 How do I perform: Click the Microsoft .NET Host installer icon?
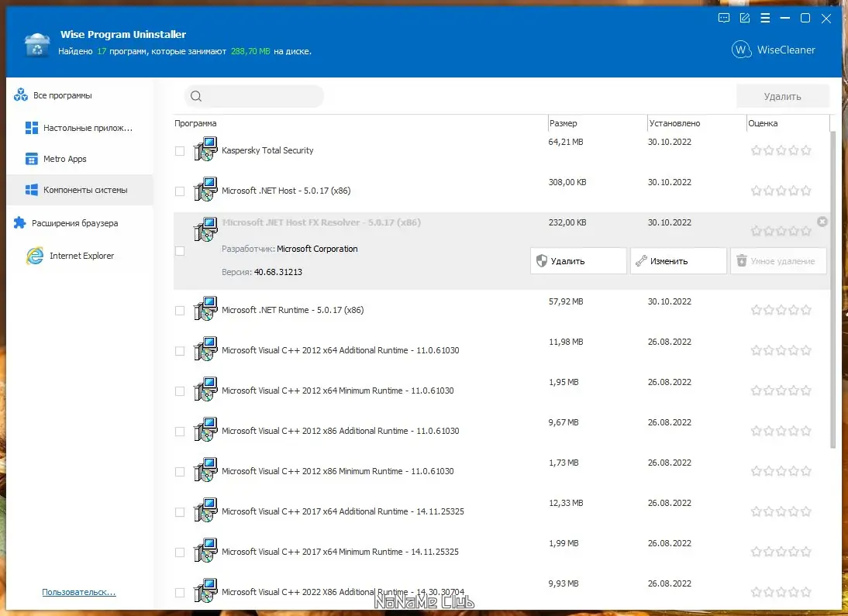point(205,189)
